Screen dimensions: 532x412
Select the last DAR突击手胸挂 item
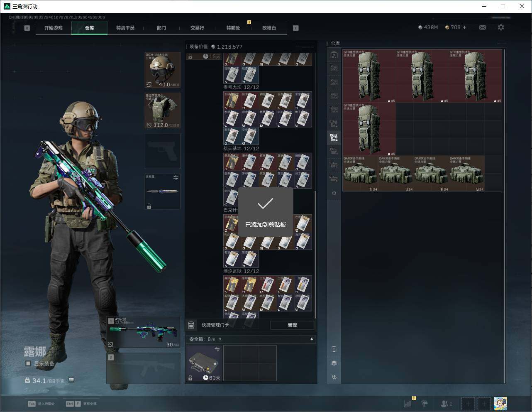[466, 174]
